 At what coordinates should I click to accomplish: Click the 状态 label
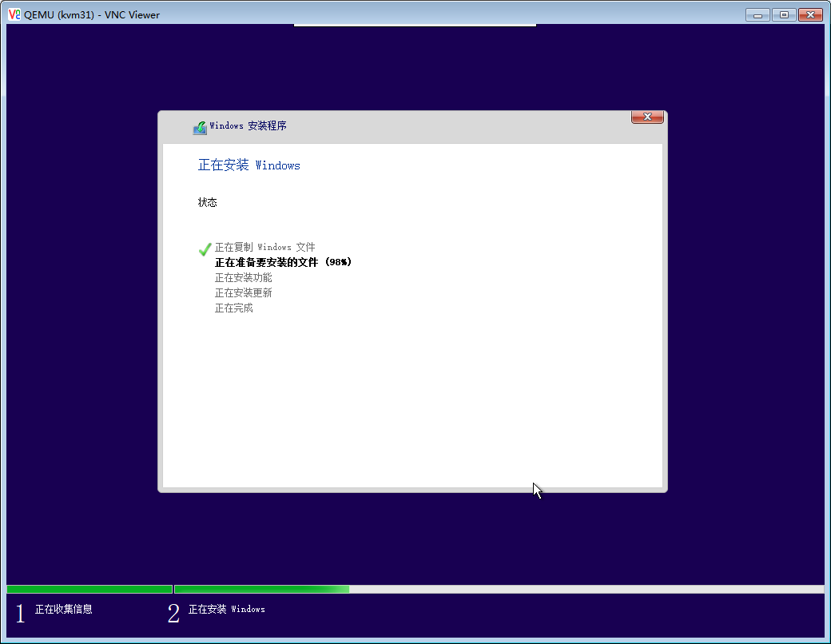pos(207,202)
